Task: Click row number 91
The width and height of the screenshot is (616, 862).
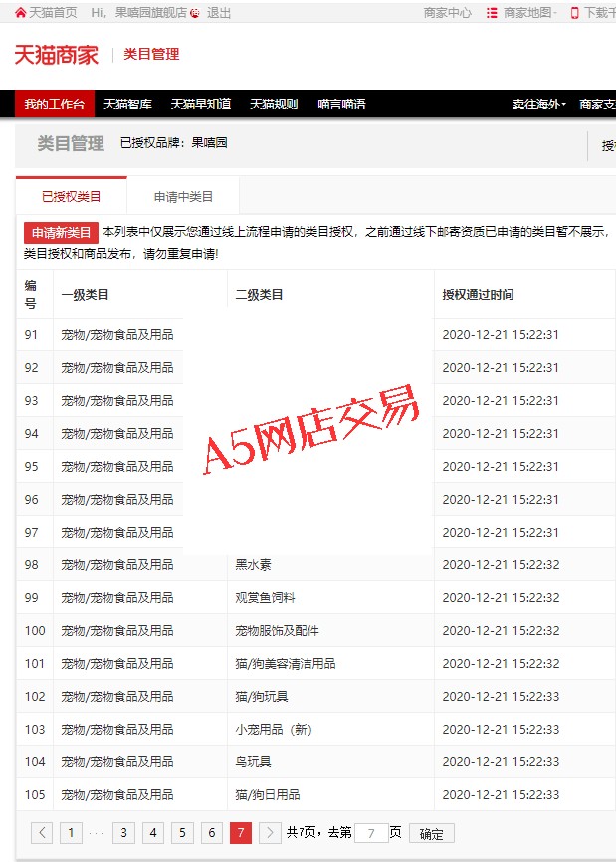Action: tap(31, 334)
